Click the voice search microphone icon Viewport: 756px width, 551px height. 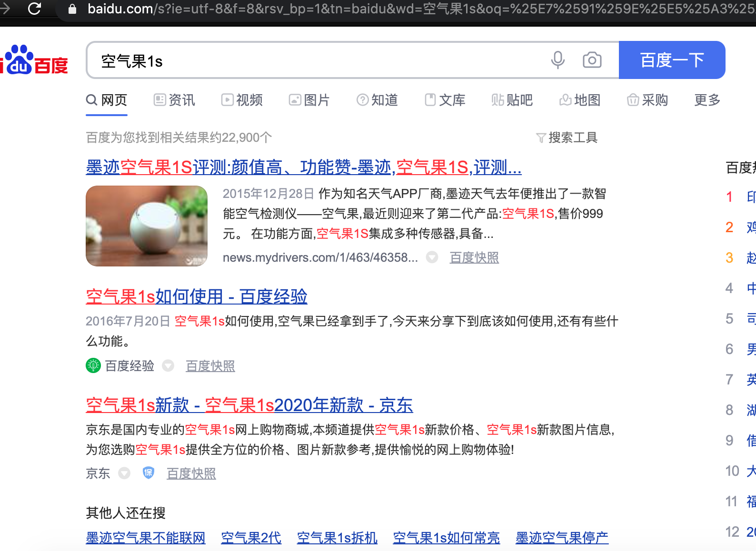tap(557, 60)
